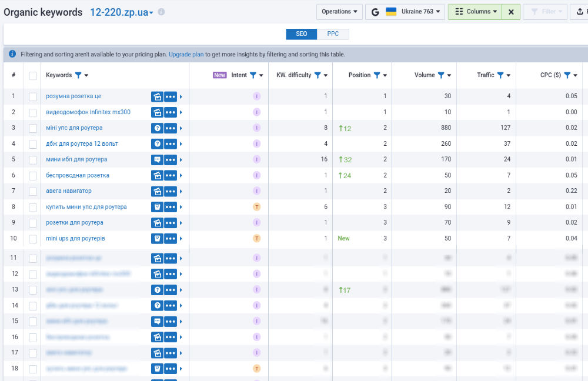Click info icon in upgrade notice bar
The height and width of the screenshot is (381, 588).
pyautogui.click(x=12, y=54)
